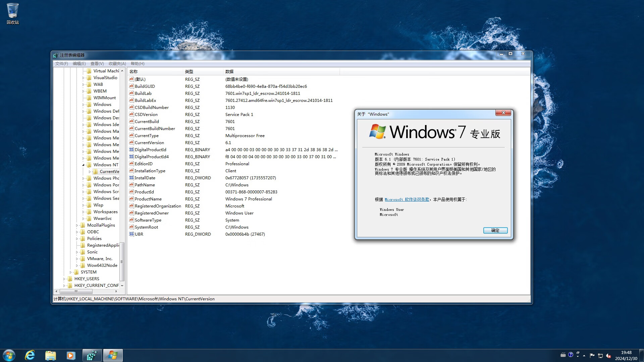The width and height of the screenshot is (644, 362).
Task: Launch Windows Media Player from the taskbar
Action: point(71,355)
